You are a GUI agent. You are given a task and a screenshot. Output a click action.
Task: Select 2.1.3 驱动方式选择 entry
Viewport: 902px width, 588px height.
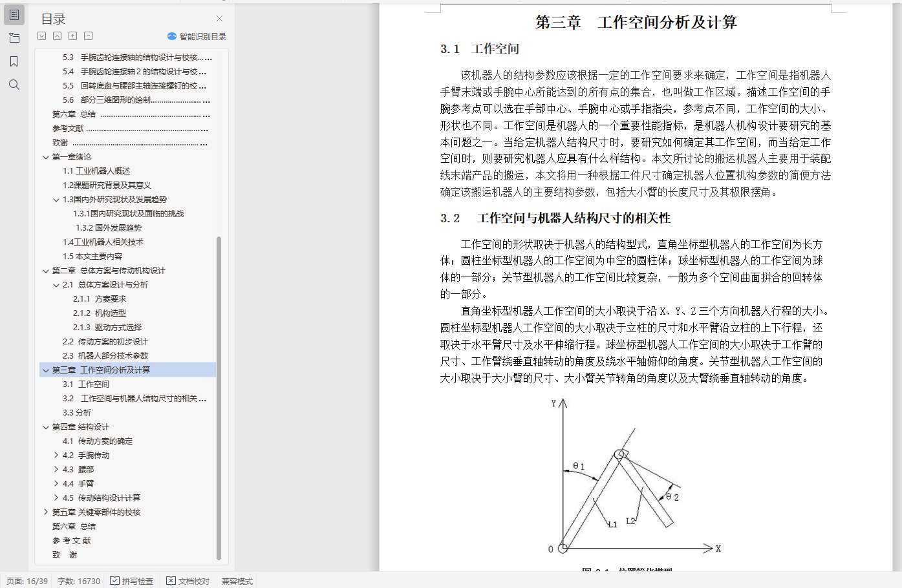point(107,328)
